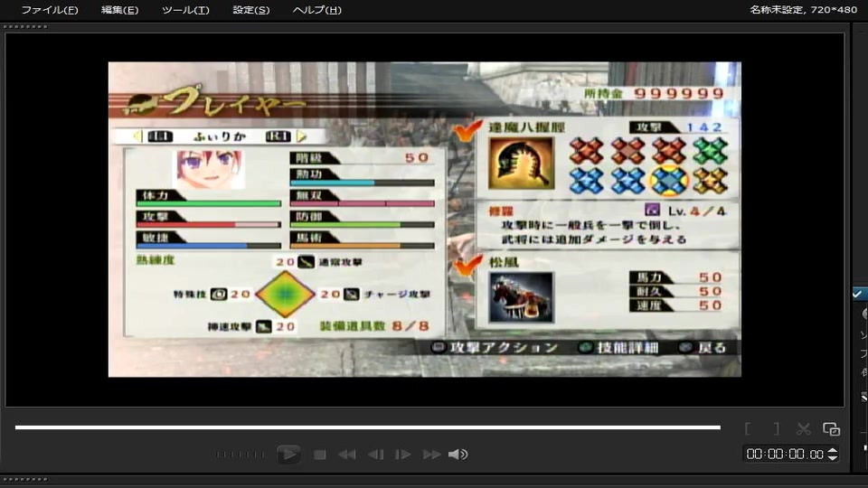Image resolution: width=868 pixels, height=488 pixels.
Task: Set mark-in with left bracket icon
Action: [748, 428]
